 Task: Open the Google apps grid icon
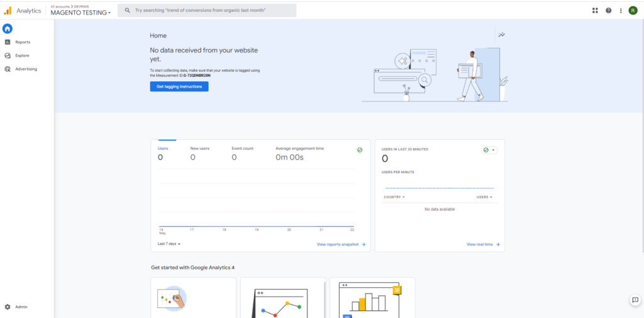pyautogui.click(x=595, y=10)
